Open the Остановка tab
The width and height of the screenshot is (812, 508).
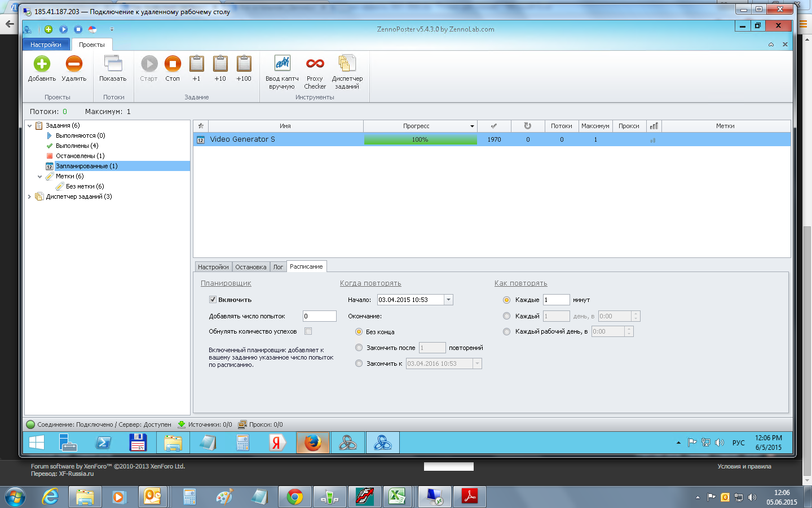(250, 267)
